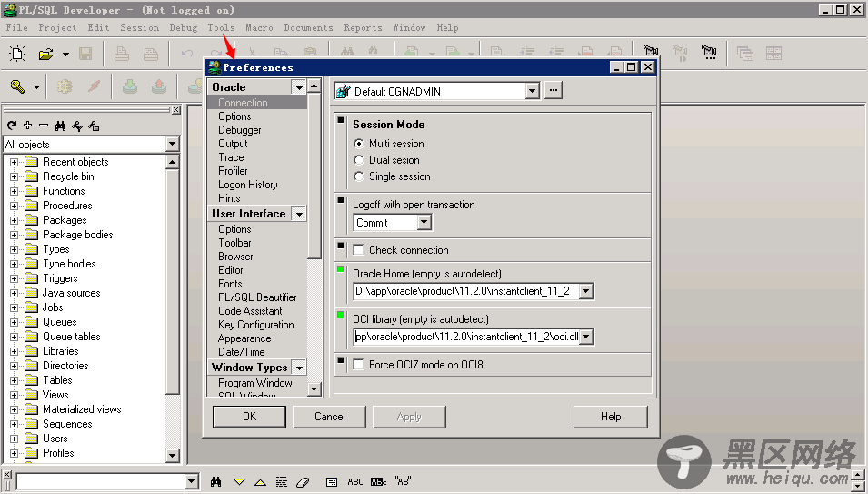The width and height of the screenshot is (868, 494).
Task: Open the All objects filter dropdown
Action: point(172,145)
